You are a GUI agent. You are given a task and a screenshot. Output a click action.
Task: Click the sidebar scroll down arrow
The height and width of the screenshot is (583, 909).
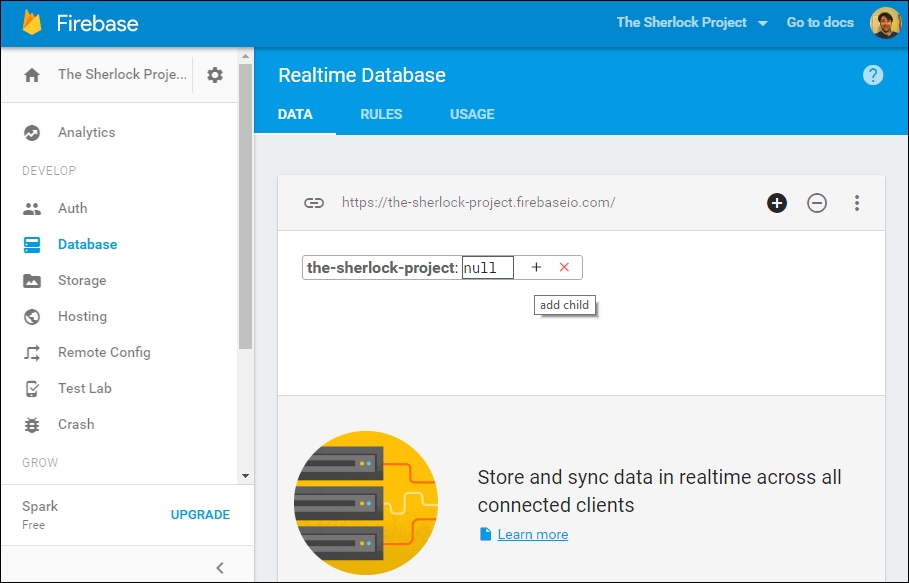245,476
